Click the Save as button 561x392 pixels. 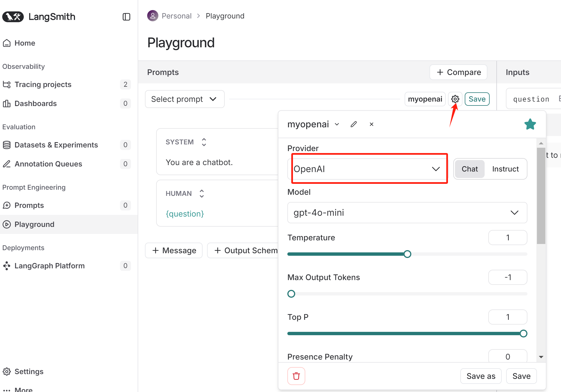(481, 376)
